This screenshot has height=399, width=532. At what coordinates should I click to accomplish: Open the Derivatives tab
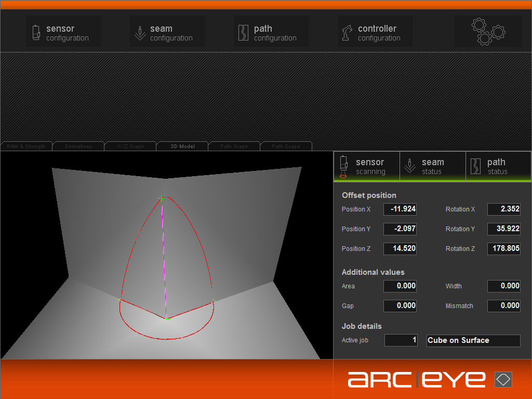[78, 147]
